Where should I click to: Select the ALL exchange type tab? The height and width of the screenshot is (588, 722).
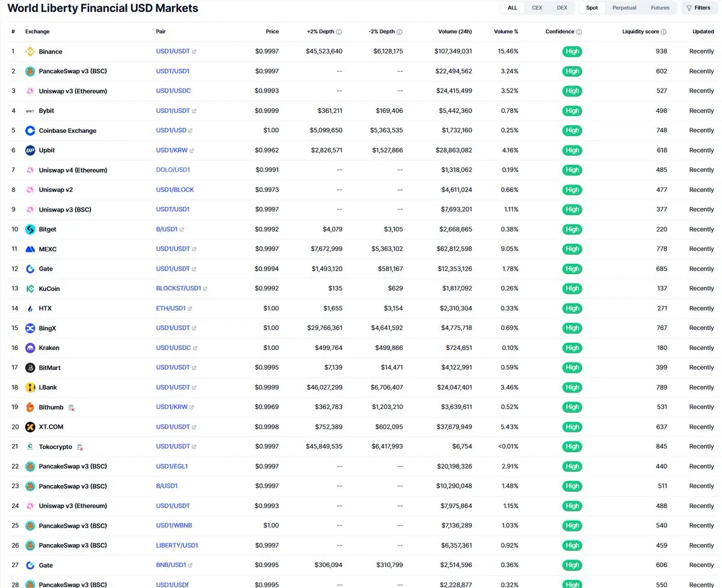click(x=512, y=8)
